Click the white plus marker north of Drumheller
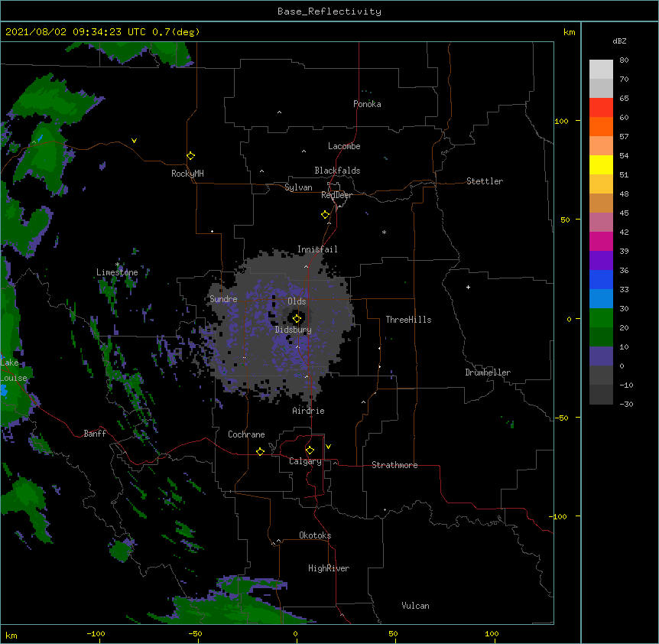This screenshot has height=644, width=659. pyautogui.click(x=468, y=287)
